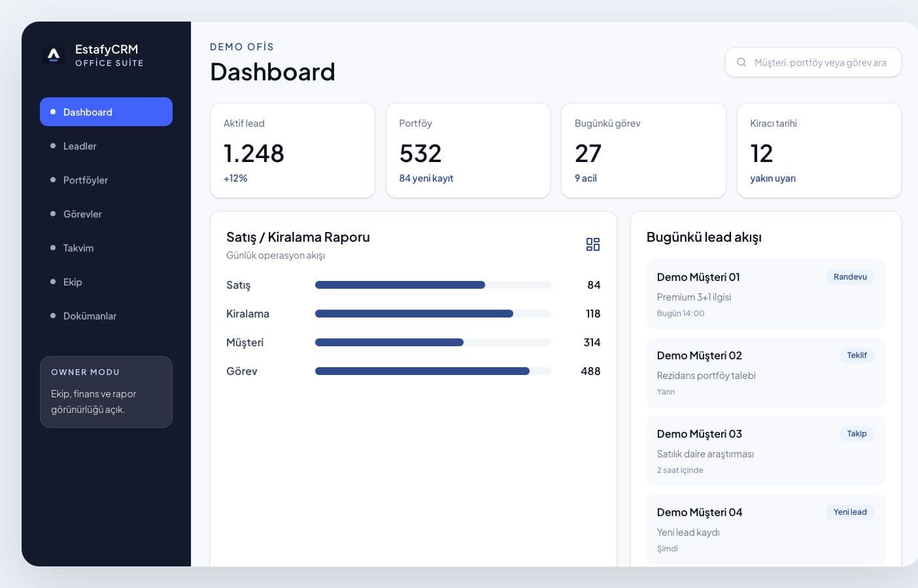Image resolution: width=918 pixels, height=588 pixels.
Task: Open Dokümanlar from the sidebar
Action: pos(106,316)
